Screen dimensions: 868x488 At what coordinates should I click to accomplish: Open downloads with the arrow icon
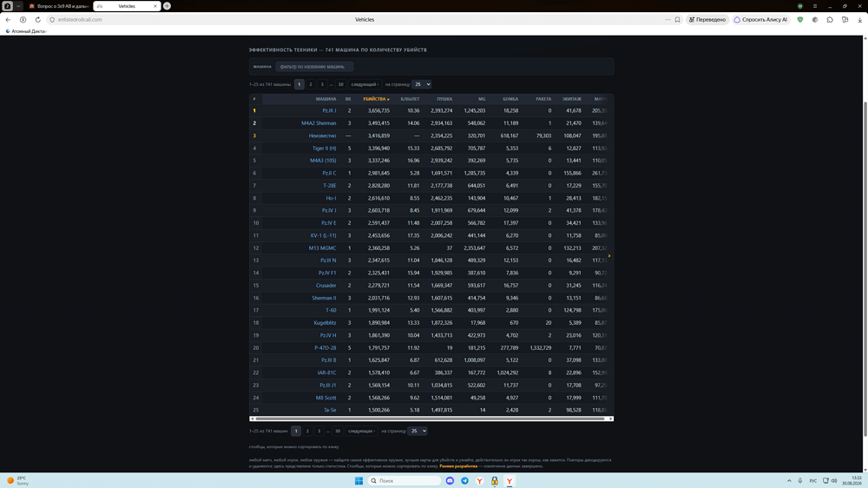click(x=859, y=19)
